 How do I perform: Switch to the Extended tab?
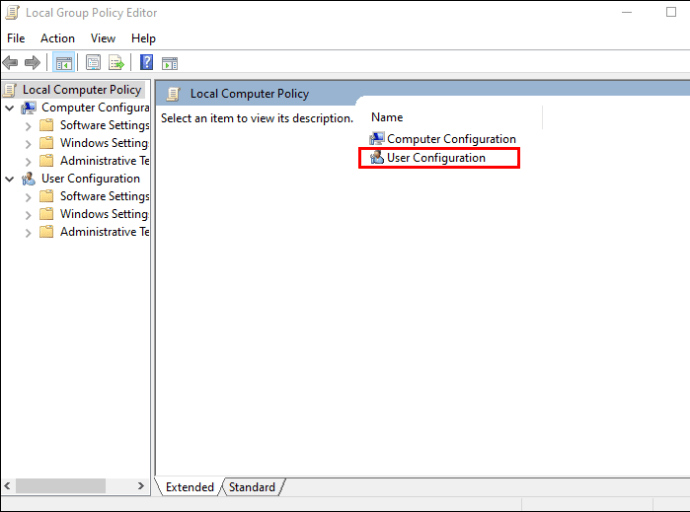click(x=189, y=487)
